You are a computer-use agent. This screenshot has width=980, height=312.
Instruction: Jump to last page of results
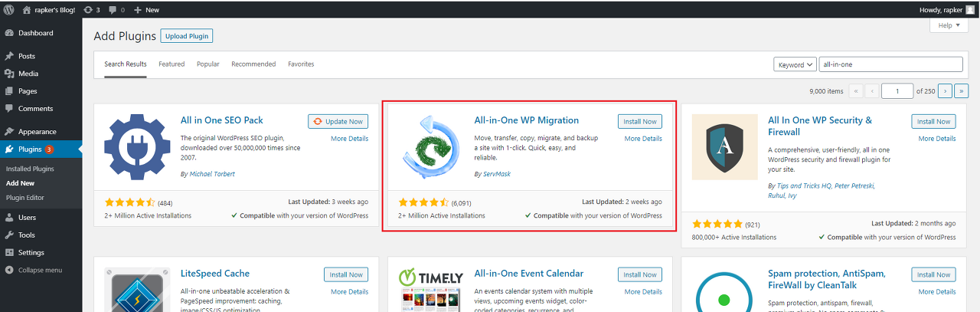[962, 91]
